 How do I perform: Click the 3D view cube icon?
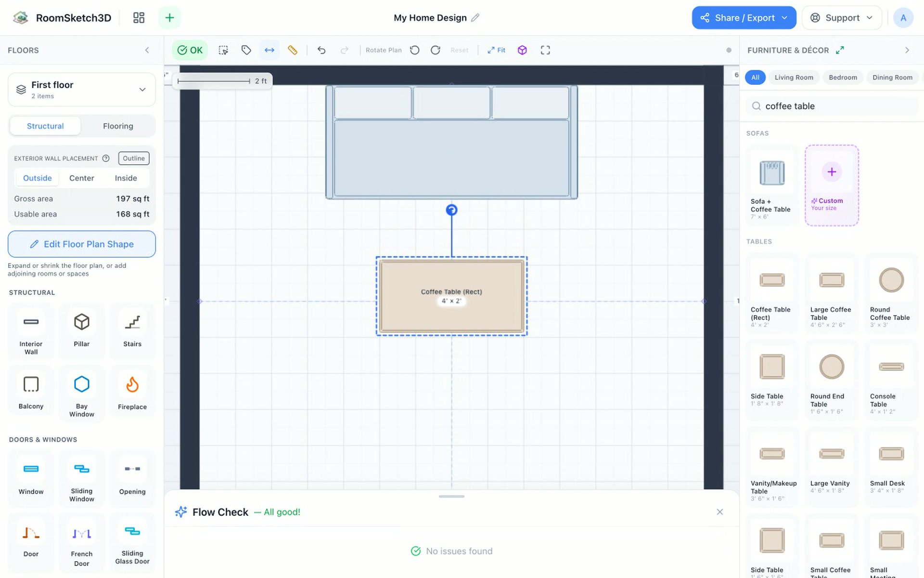coord(522,50)
